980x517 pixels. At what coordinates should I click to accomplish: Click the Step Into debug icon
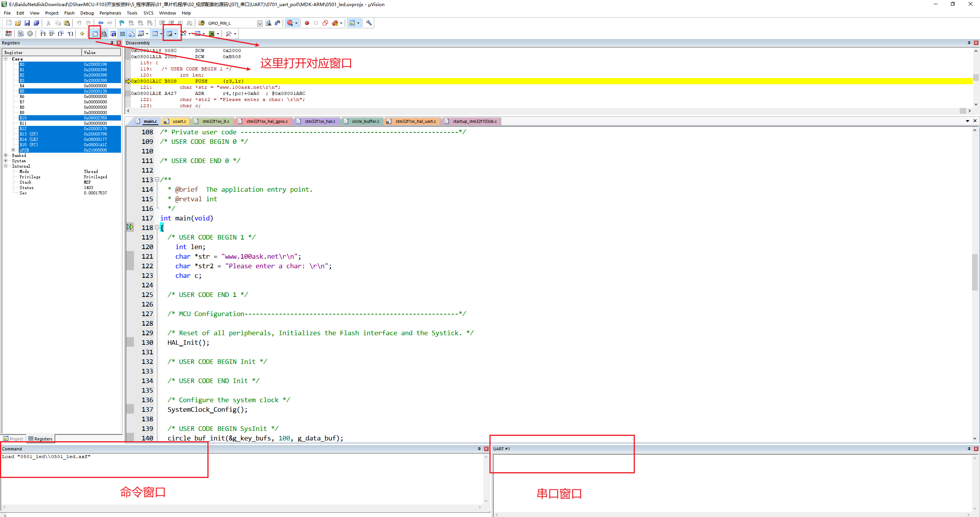(x=43, y=34)
